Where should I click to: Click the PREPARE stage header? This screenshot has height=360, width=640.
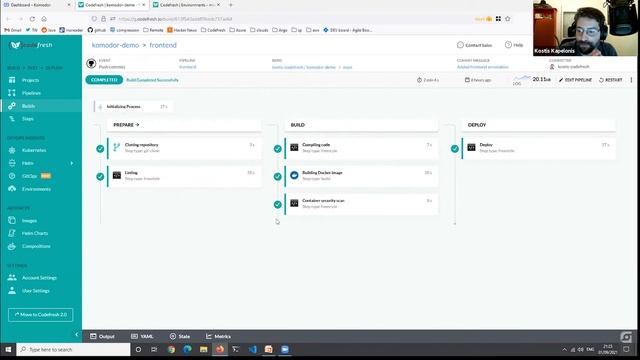184,125
